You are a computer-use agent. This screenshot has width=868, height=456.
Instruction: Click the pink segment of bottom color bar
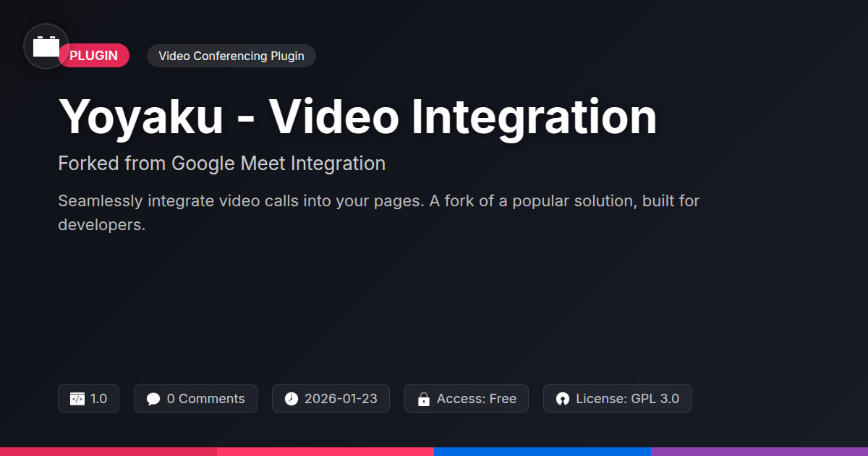pos(325,451)
